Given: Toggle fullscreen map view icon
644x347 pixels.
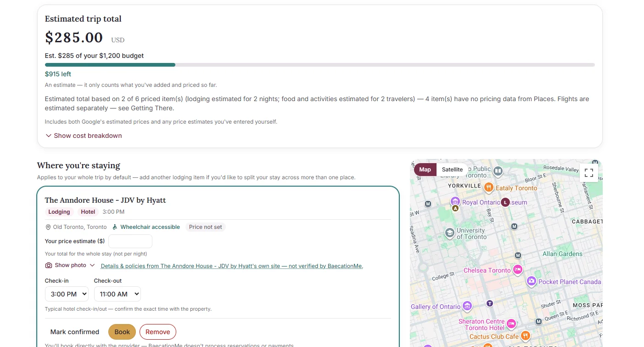Looking at the screenshot, I should (589, 173).
